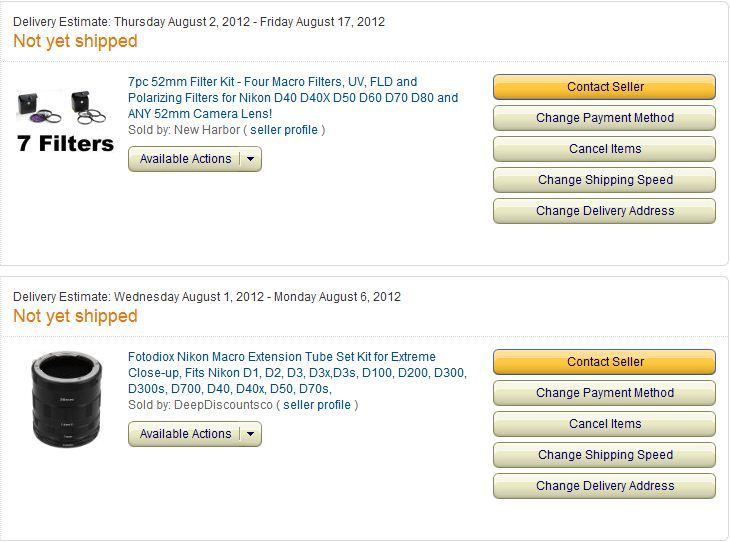View DeepDiscountsco seller profile
Viewport: 730px width, 542px height.
317,405
